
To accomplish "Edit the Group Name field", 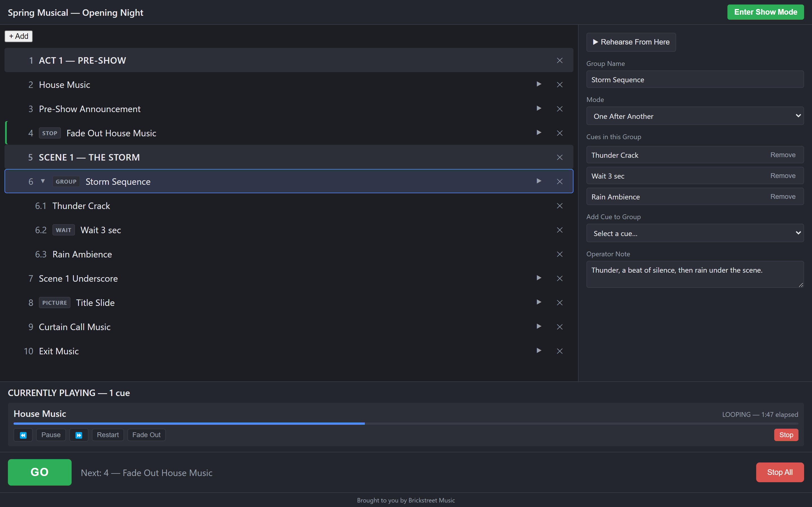I will point(694,79).
